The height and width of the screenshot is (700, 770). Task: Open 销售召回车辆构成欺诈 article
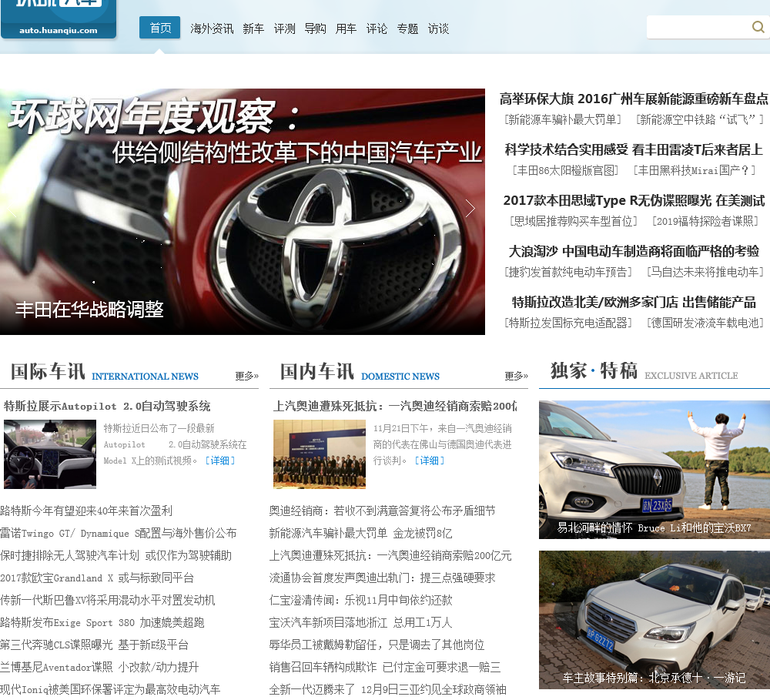point(385,667)
